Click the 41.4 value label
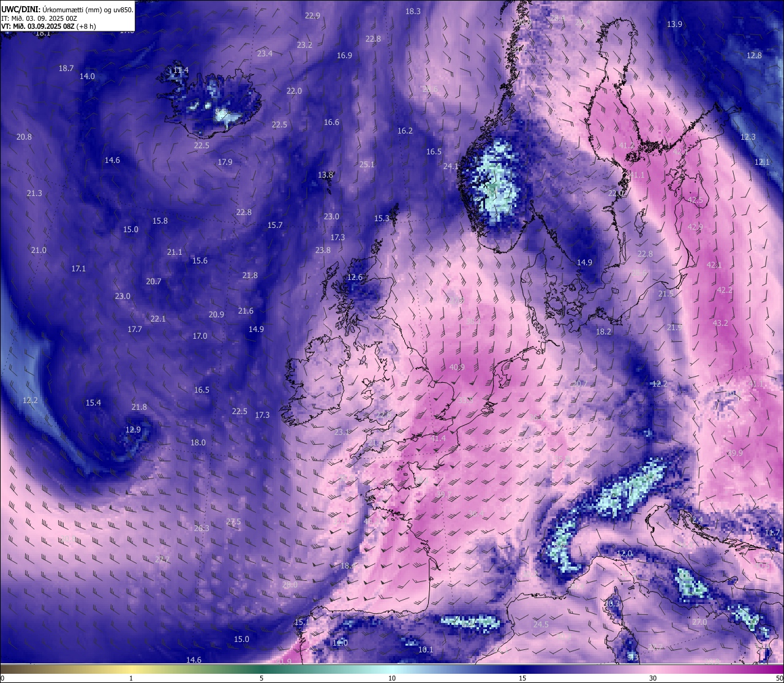The image size is (784, 683). tap(439, 439)
